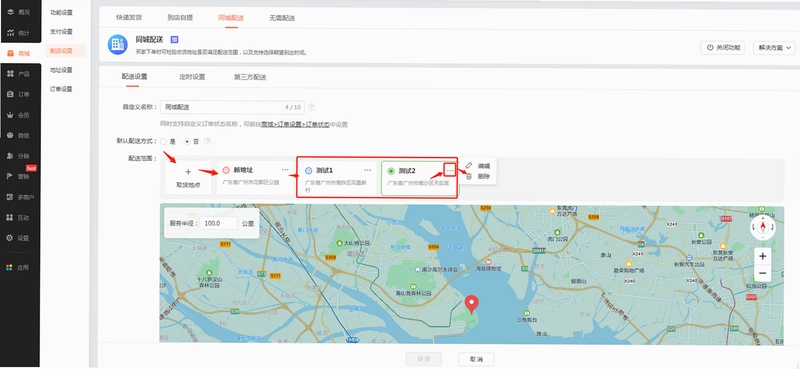Viewport: 800px width, 369px height.
Task: Open 订单设置 in the submenu
Action: point(61,89)
